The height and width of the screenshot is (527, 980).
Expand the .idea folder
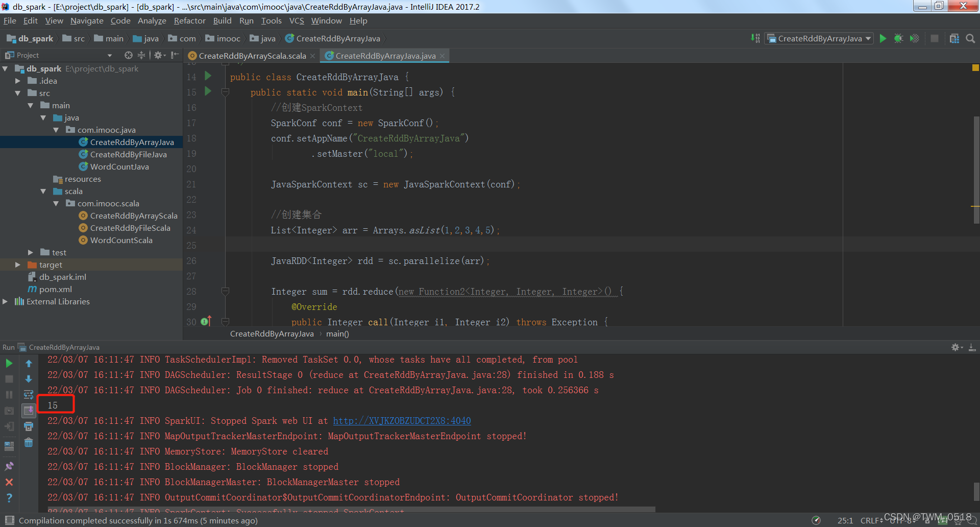18,81
